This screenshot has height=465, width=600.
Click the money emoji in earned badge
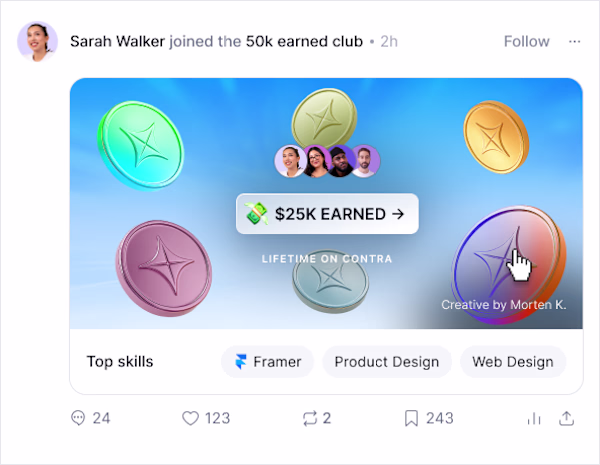click(257, 213)
